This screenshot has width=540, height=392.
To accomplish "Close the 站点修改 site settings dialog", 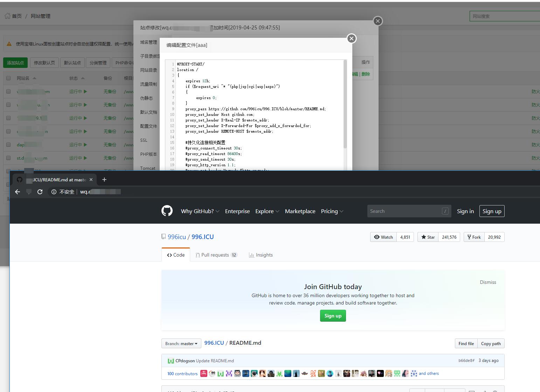I will point(378,21).
